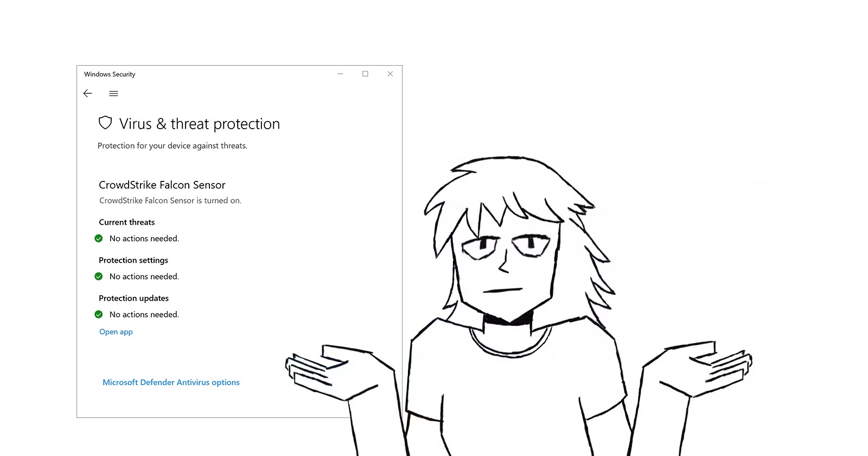
Task: Minimize the Windows Security window
Action: click(340, 74)
